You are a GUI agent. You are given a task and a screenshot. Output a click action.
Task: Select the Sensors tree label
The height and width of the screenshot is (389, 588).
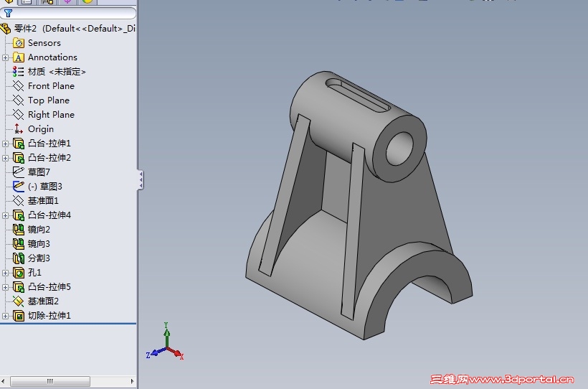pyautogui.click(x=44, y=43)
